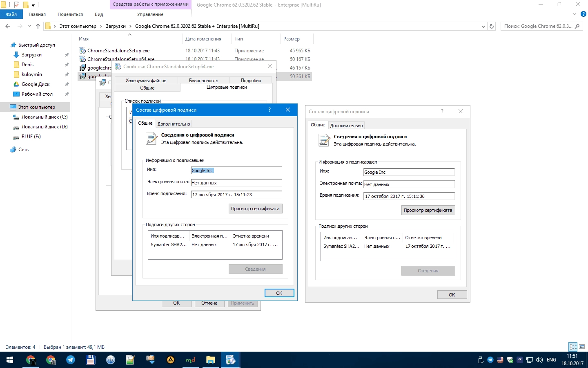Open address bar history dropdown
This screenshot has height=368, width=588.
click(x=483, y=26)
